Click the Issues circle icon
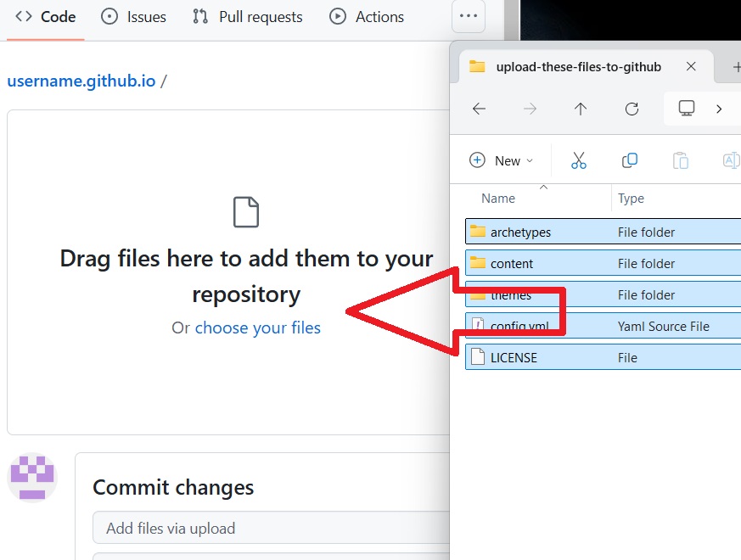Viewport: 741px width, 560px height. coord(109,16)
